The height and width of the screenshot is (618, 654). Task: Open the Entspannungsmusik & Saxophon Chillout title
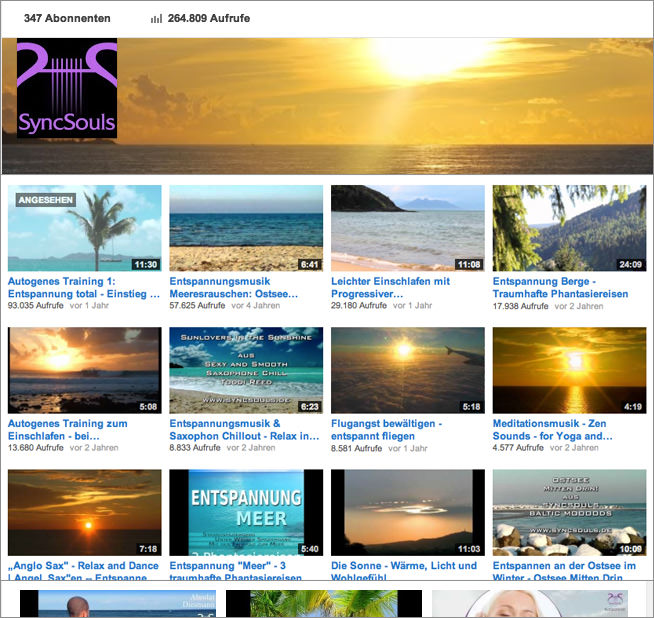(x=244, y=430)
